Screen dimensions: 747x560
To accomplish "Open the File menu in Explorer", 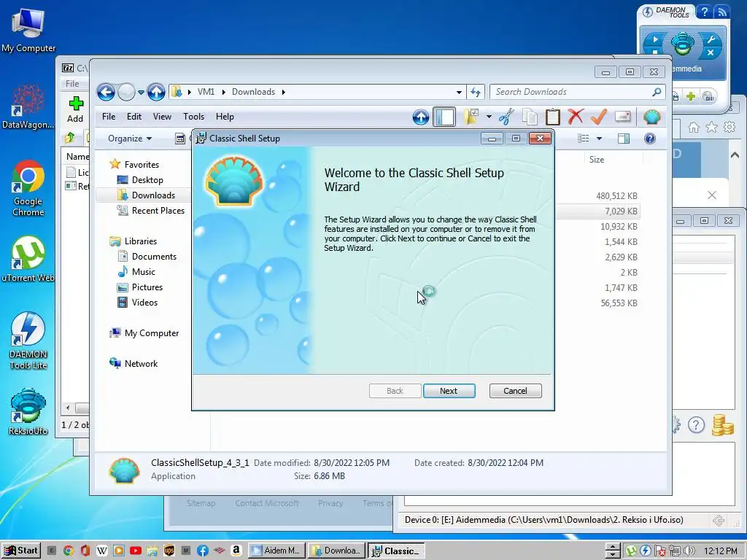I will pyautogui.click(x=109, y=117).
